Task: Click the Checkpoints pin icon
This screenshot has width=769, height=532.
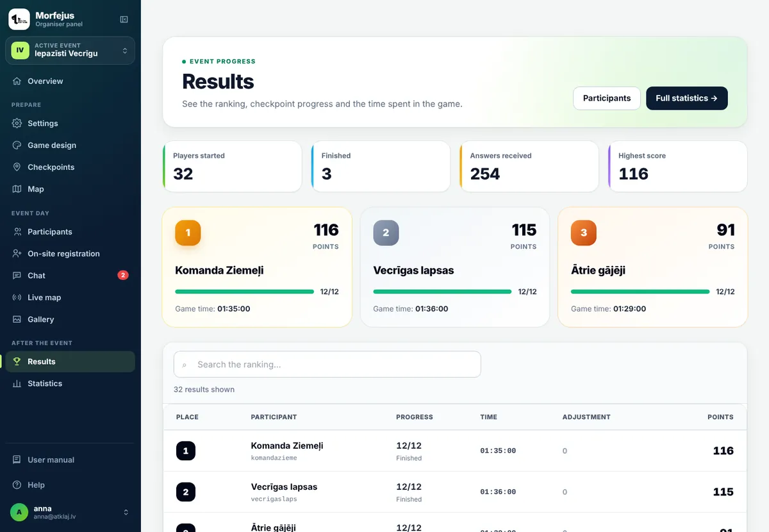Action: [x=17, y=167]
